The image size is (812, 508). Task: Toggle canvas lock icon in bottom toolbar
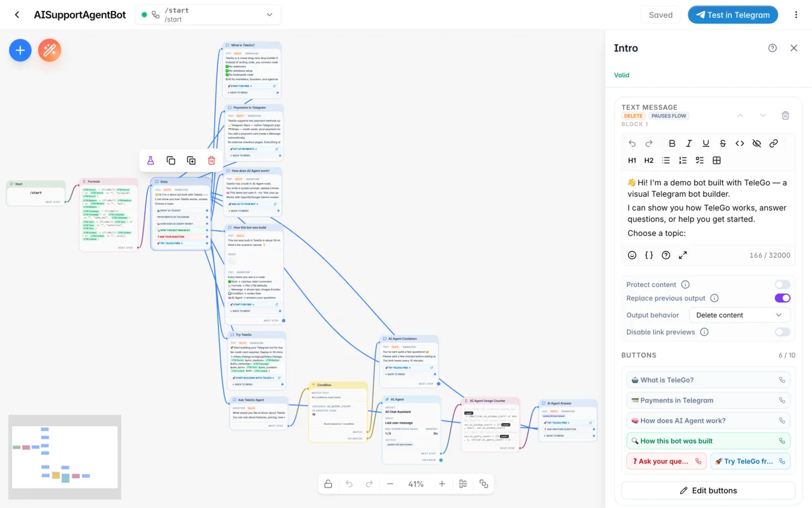point(328,484)
